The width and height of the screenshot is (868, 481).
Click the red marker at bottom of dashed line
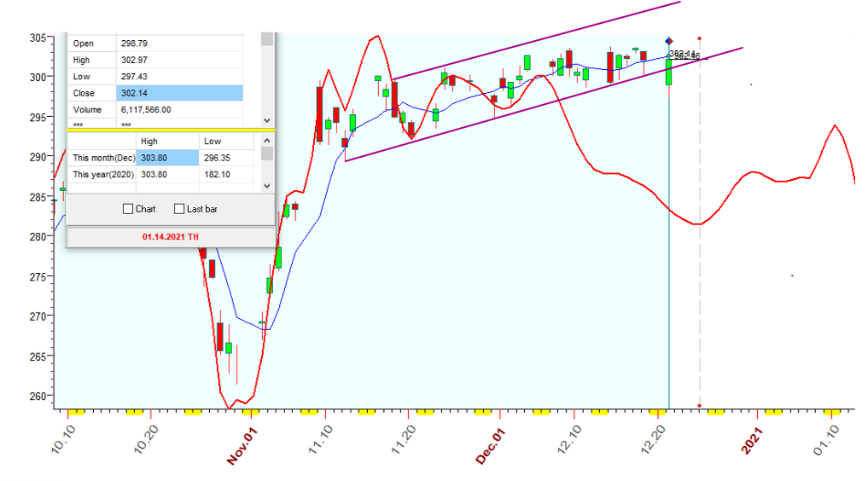tap(699, 406)
